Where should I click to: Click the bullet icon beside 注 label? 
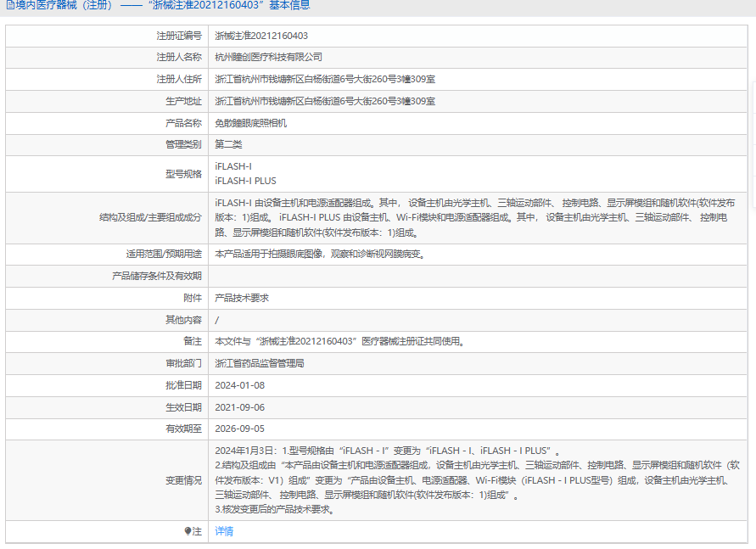coord(188,531)
